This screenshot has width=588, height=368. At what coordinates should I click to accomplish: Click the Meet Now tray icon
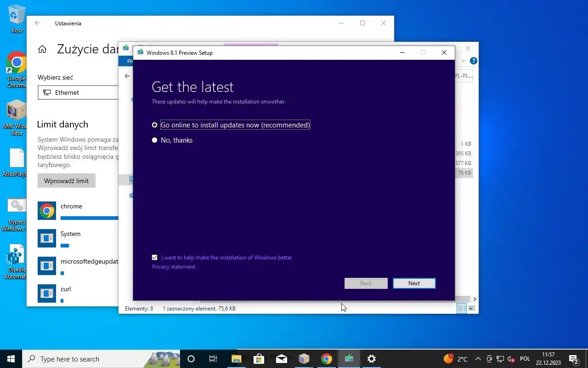click(490, 359)
